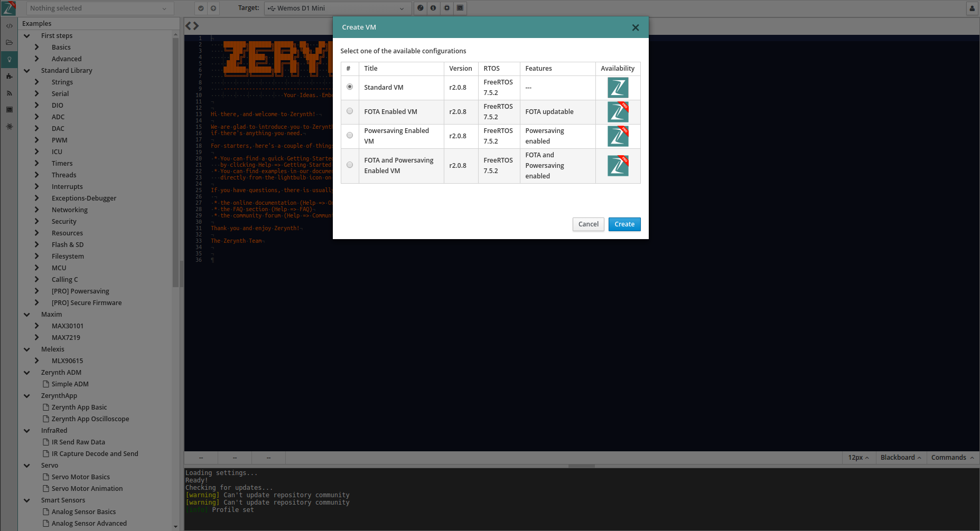Open the serial console toolbar icon
Image resolution: width=980 pixels, height=531 pixels.
click(460, 8)
